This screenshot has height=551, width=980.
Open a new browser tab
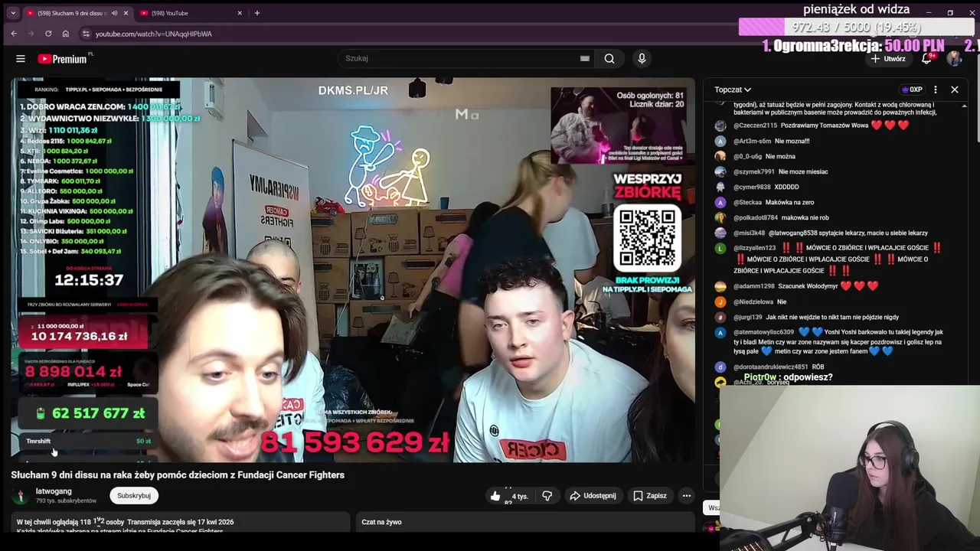pos(256,13)
